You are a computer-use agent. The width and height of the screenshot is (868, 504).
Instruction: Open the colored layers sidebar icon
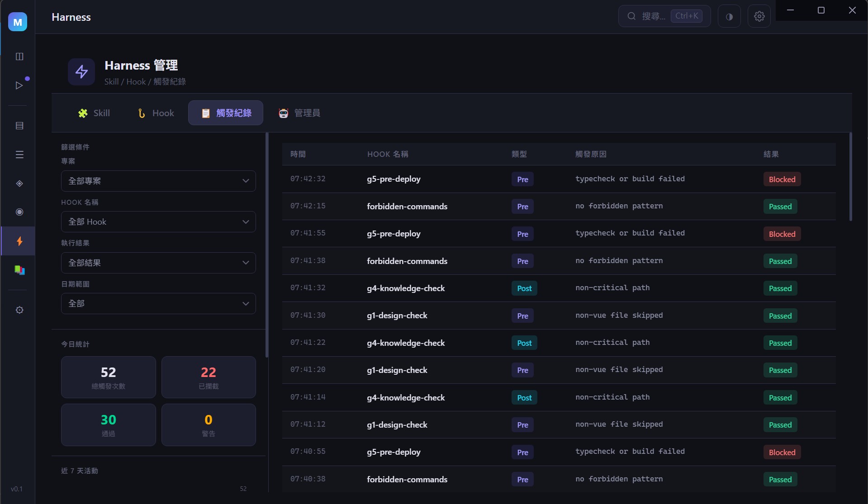pyautogui.click(x=19, y=270)
